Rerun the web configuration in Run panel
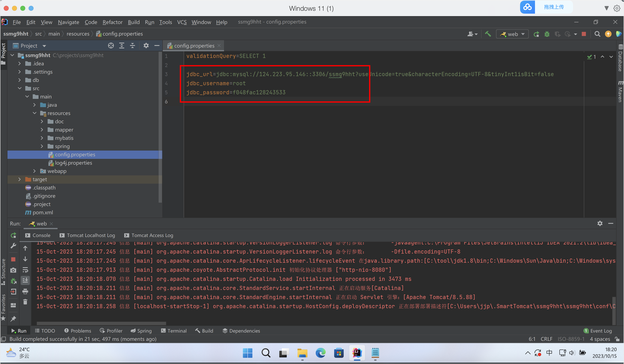The height and width of the screenshot is (364, 624). [x=13, y=235]
